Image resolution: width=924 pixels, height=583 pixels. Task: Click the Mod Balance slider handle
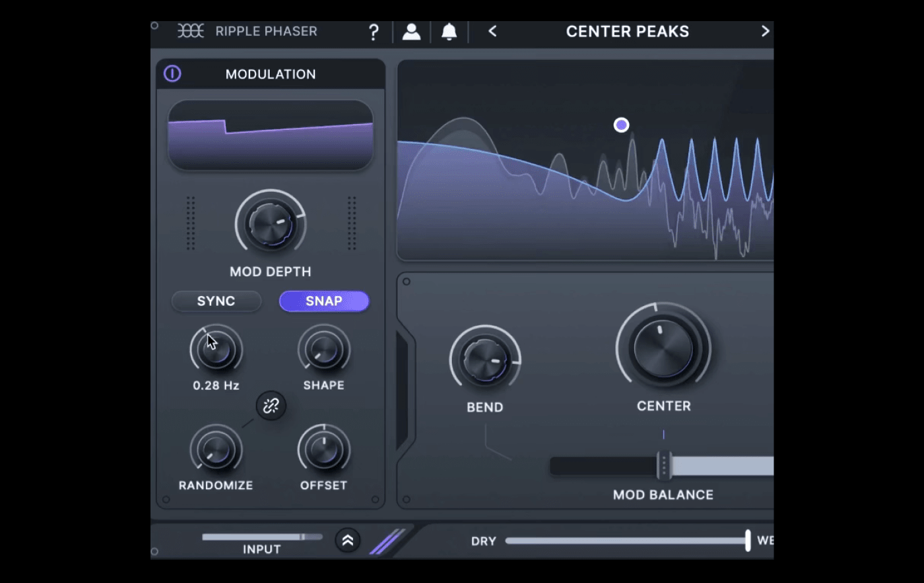point(663,466)
